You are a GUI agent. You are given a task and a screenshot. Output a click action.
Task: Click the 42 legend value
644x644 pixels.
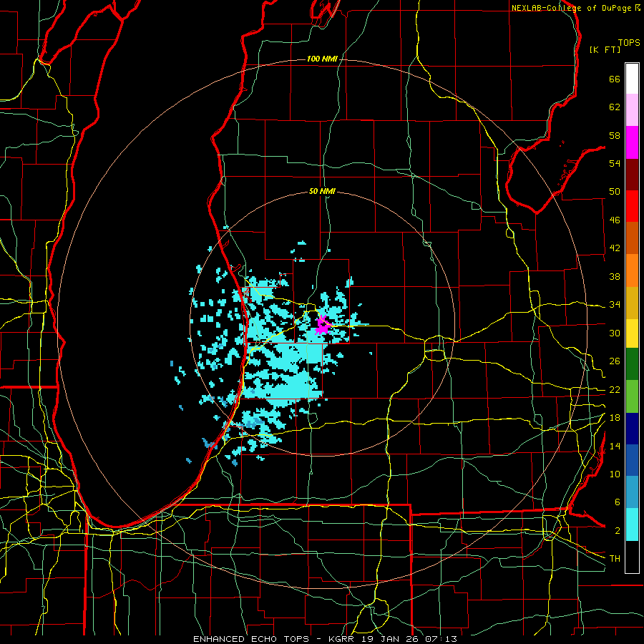tap(615, 248)
